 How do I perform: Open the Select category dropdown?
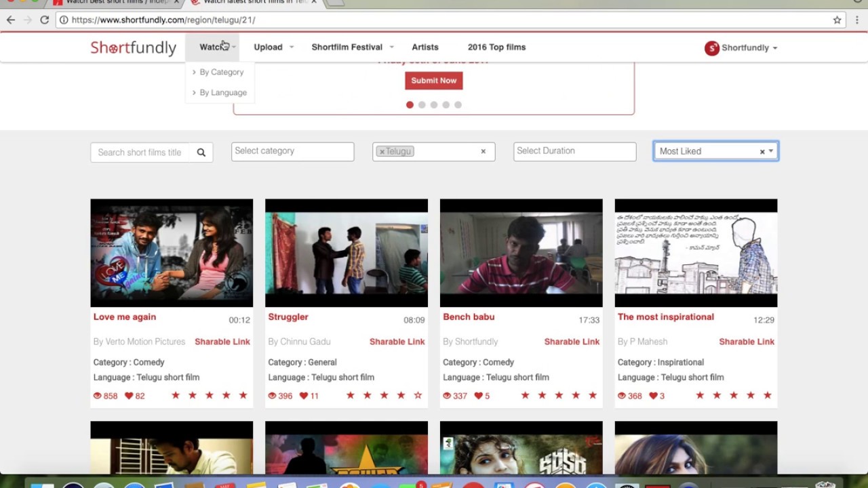point(293,151)
